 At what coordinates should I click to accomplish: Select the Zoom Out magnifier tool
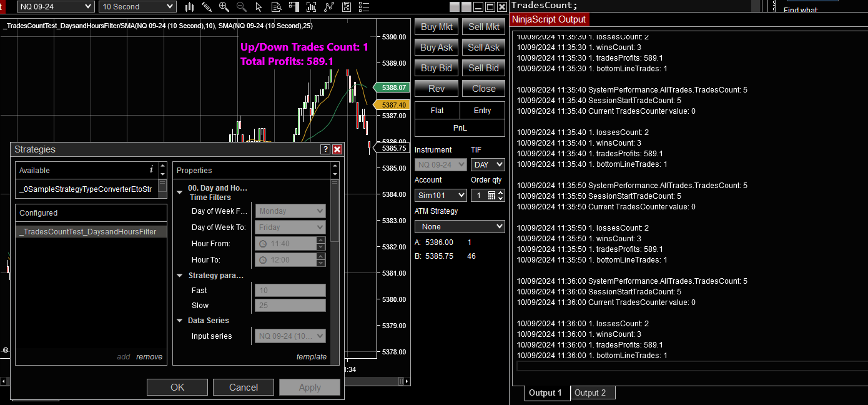[x=241, y=7]
